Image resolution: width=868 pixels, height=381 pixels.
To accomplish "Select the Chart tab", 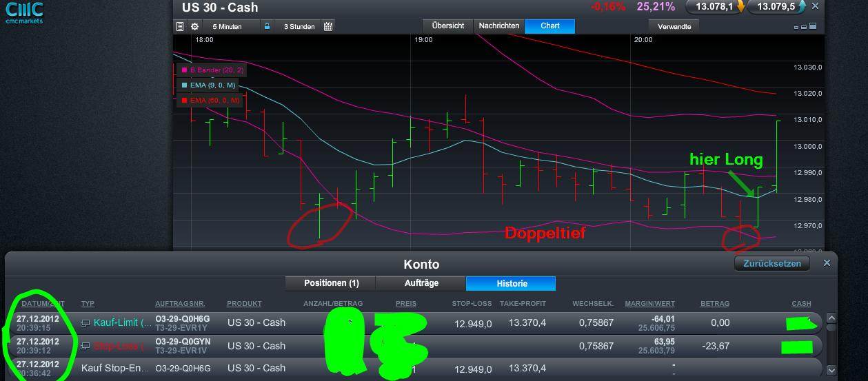I will click(x=549, y=25).
